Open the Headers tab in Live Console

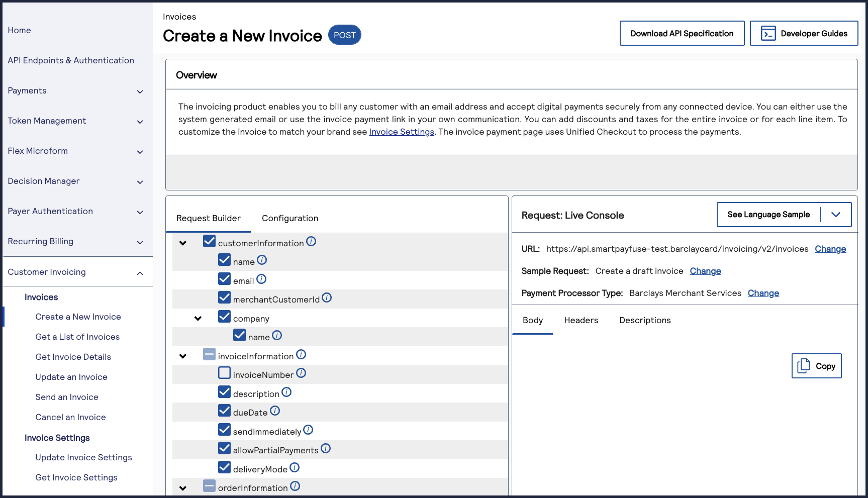tap(581, 320)
